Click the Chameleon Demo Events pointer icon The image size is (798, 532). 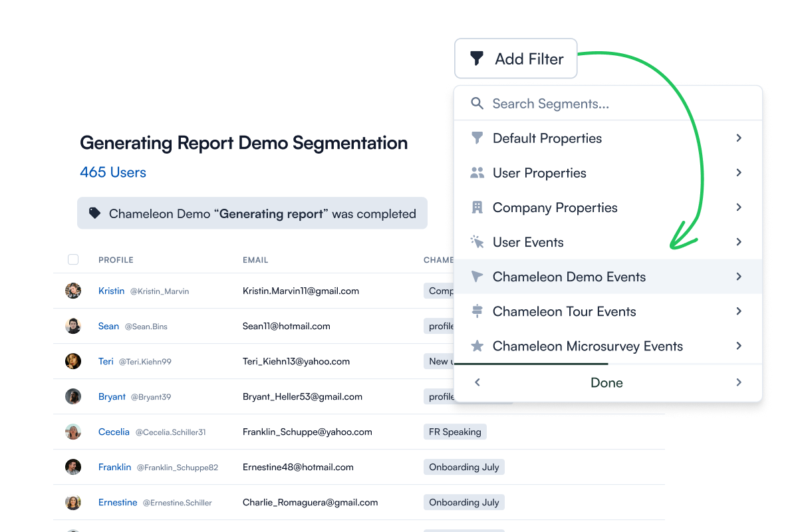(x=477, y=277)
